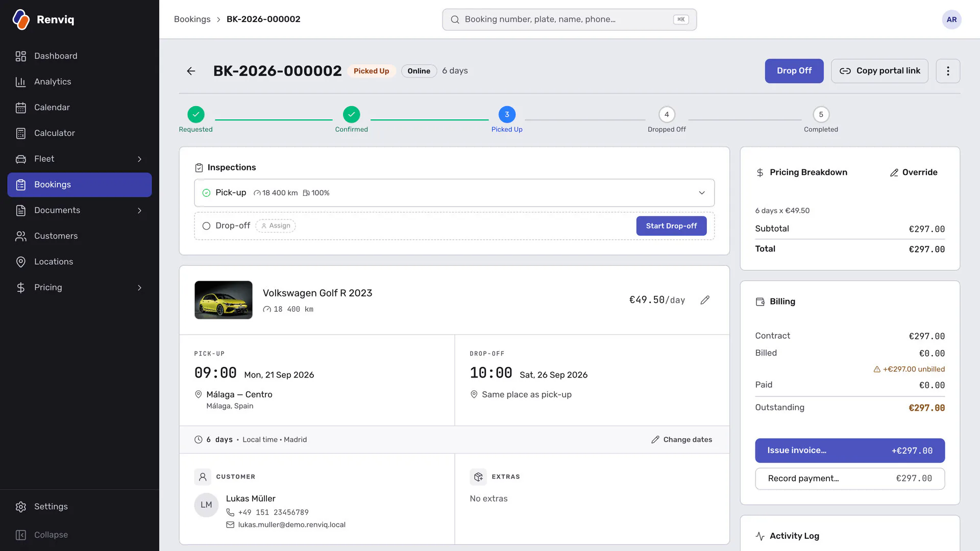The image size is (980, 551).
Task: Click the Extras package icon
Action: point(478,477)
